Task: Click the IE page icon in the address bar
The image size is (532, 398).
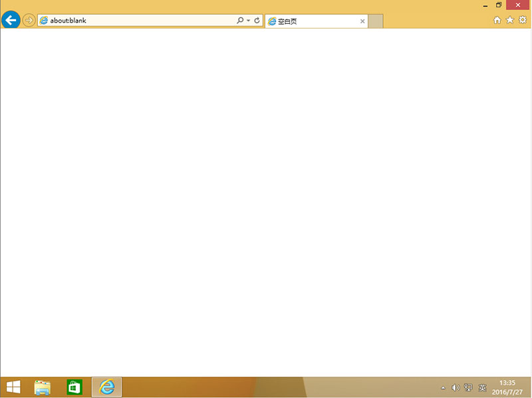Action: click(x=44, y=21)
